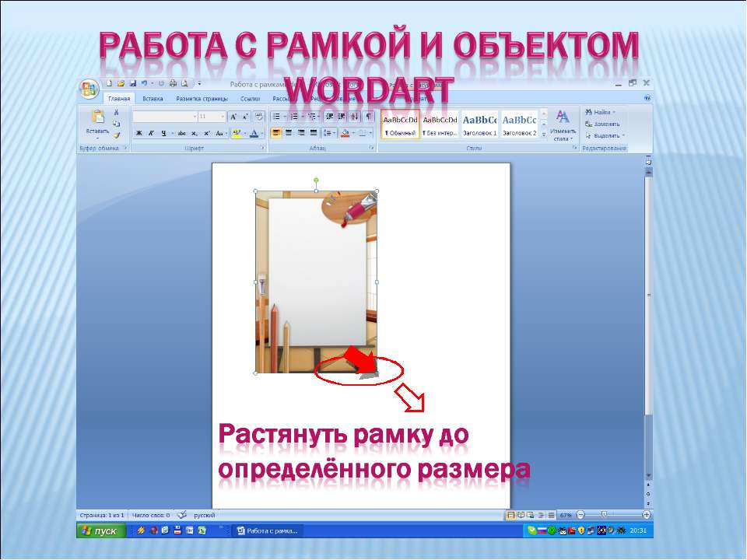Image resolution: width=747 pixels, height=560 pixels.
Task: Open the font size dropdown
Action: tap(221, 116)
